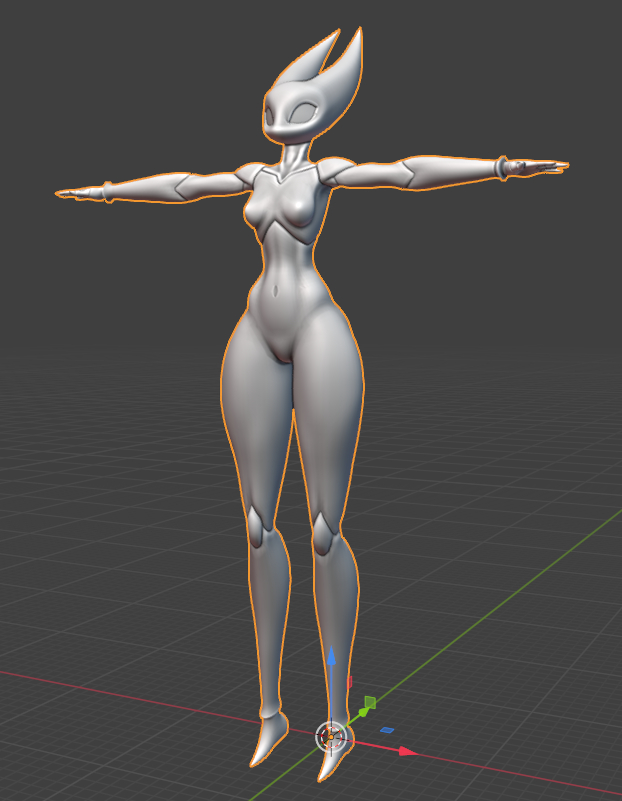Click the wrist bracelet on viewer's right arm
This screenshot has height=801, width=622.
click(x=504, y=167)
